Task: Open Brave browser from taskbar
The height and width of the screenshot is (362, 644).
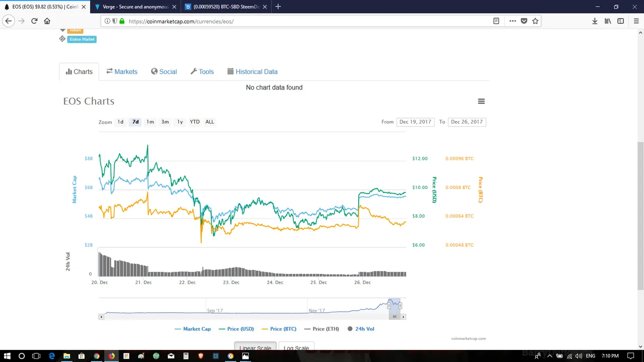Action: 201,356
